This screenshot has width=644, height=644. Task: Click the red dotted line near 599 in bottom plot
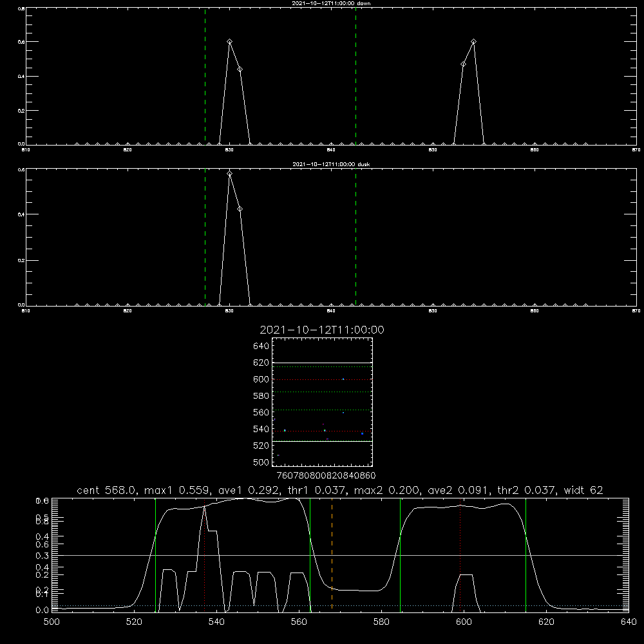(460, 554)
